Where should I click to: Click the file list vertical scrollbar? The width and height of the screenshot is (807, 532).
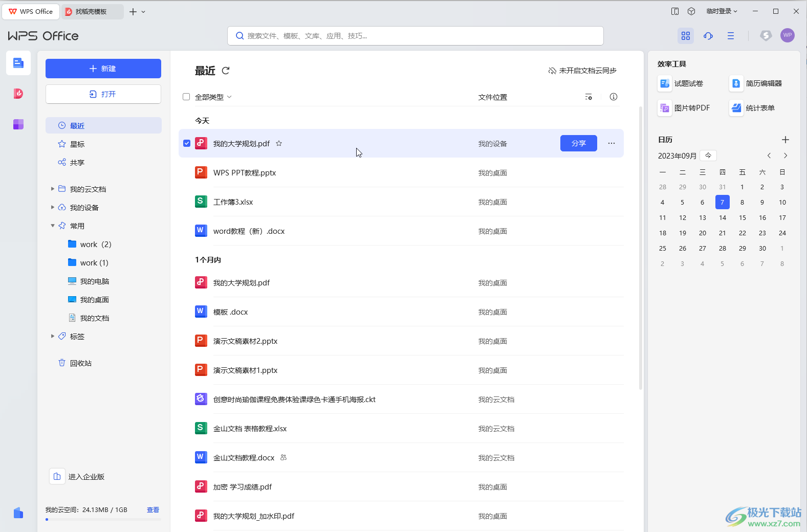click(x=641, y=248)
